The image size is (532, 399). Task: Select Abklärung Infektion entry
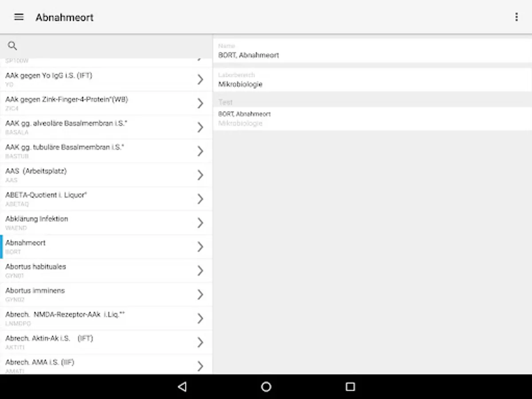coord(106,223)
